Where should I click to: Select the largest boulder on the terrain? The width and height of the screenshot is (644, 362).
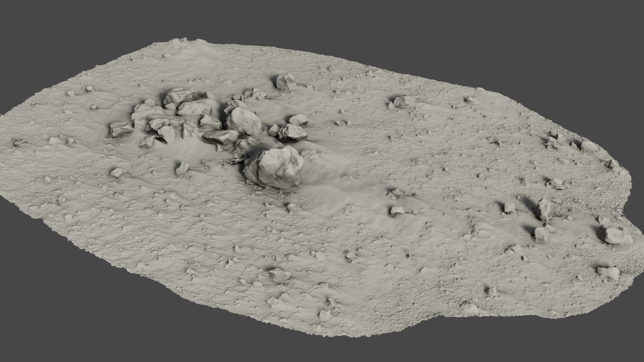tap(274, 167)
